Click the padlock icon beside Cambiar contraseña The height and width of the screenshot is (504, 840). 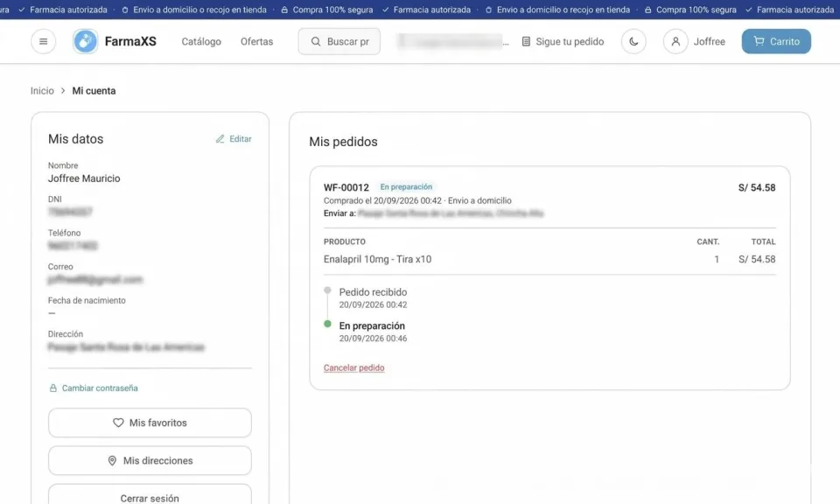53,388
